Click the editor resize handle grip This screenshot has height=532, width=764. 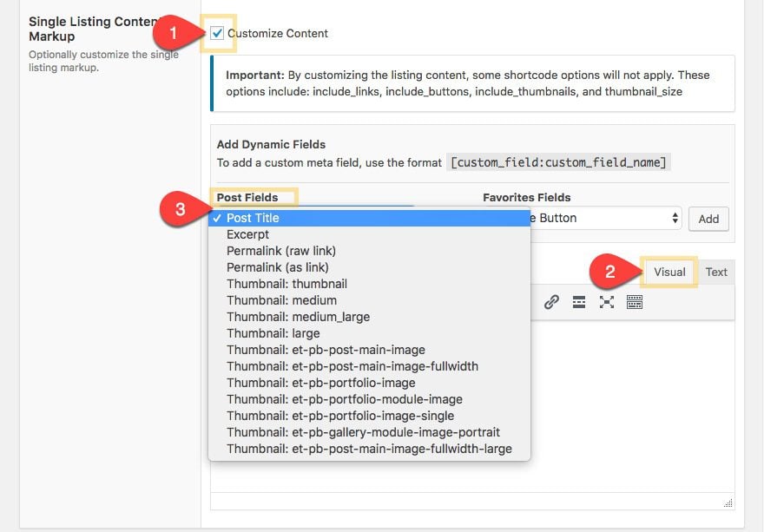pyautogui.click(x=728, y=503)
